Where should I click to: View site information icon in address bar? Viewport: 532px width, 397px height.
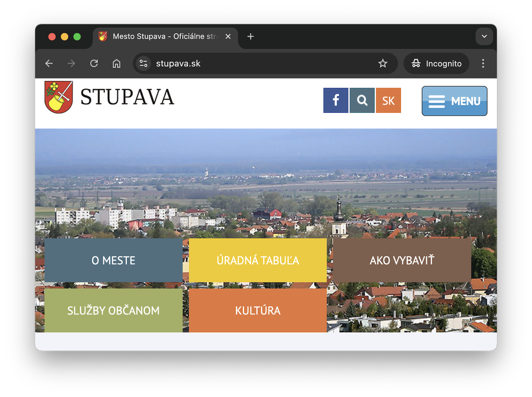click(144, 64)
